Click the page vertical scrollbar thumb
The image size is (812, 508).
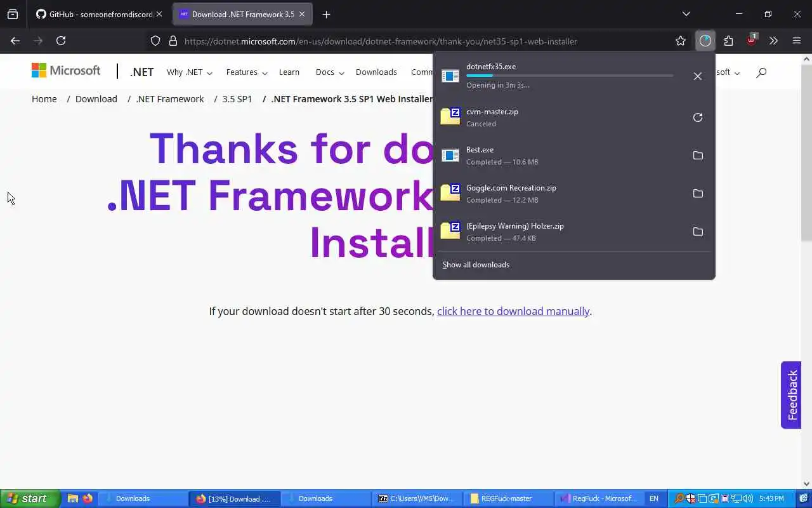tap(806, 152)
